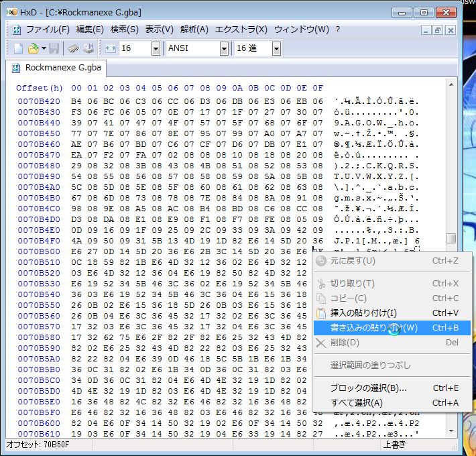Click the clipboard icon beside 挿入の貼り付け
This screenshot has height=456, width=476.
[321, 313]
